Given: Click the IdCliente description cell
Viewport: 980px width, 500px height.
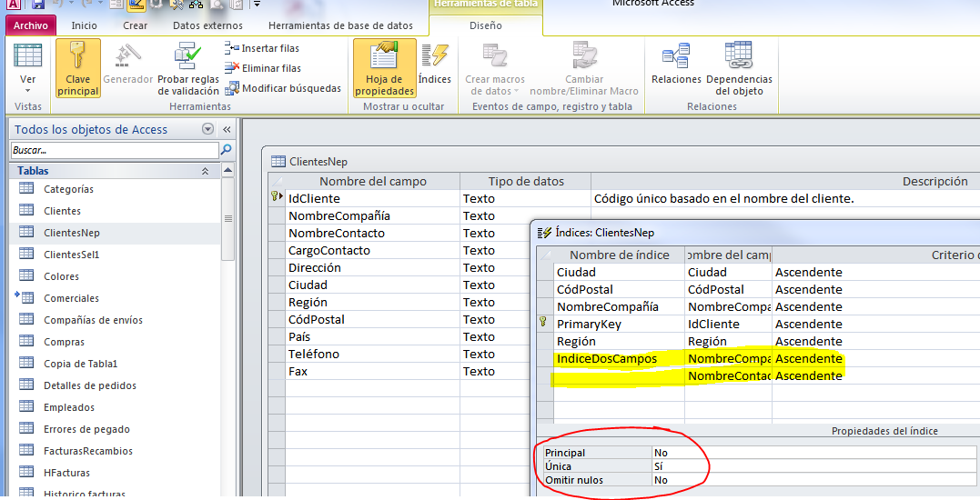Looking at the screenshot, I should click(x=785, y=198).
